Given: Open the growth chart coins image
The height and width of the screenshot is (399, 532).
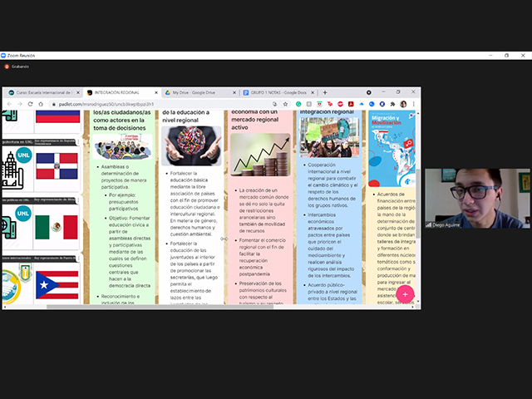Looking at the screenshot, I should click(259, 154).
